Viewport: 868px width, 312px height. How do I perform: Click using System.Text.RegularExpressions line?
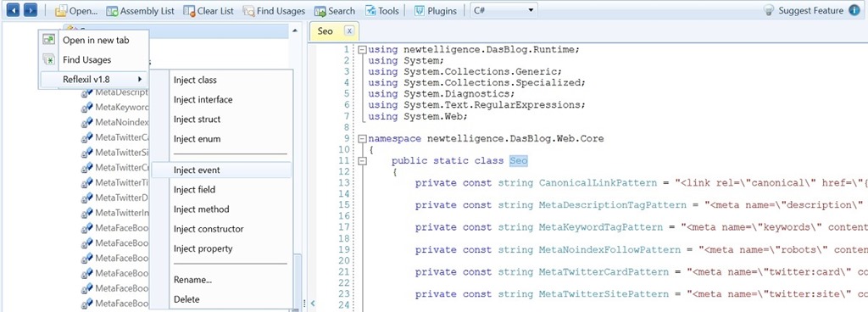(476, 105)
